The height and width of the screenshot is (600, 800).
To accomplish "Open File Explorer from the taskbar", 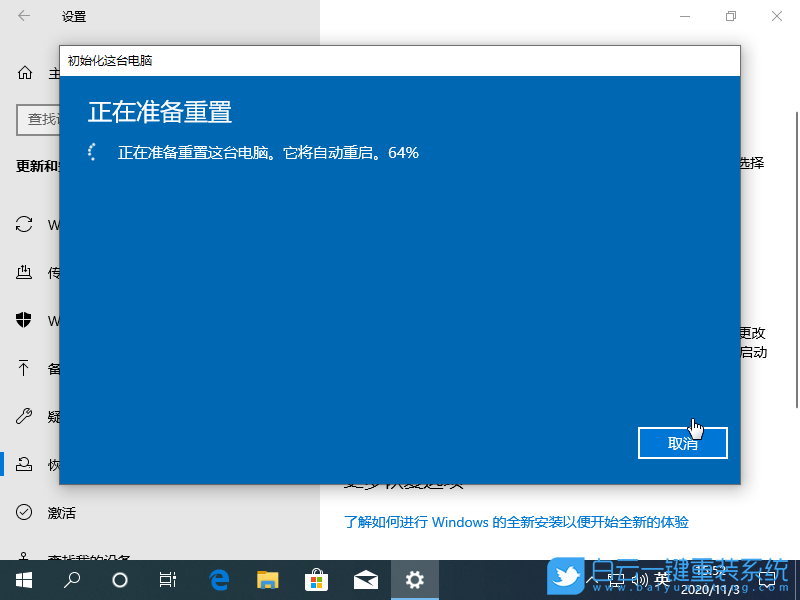I will 268,579.
